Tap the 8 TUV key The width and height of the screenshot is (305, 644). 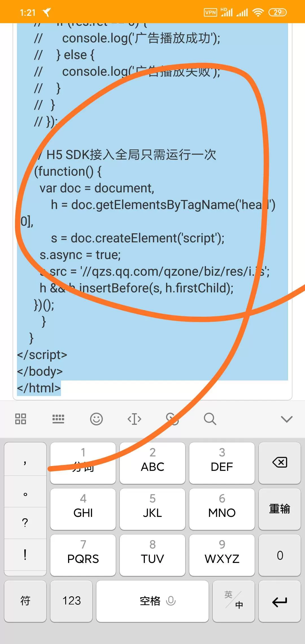(x=152, y=555)
